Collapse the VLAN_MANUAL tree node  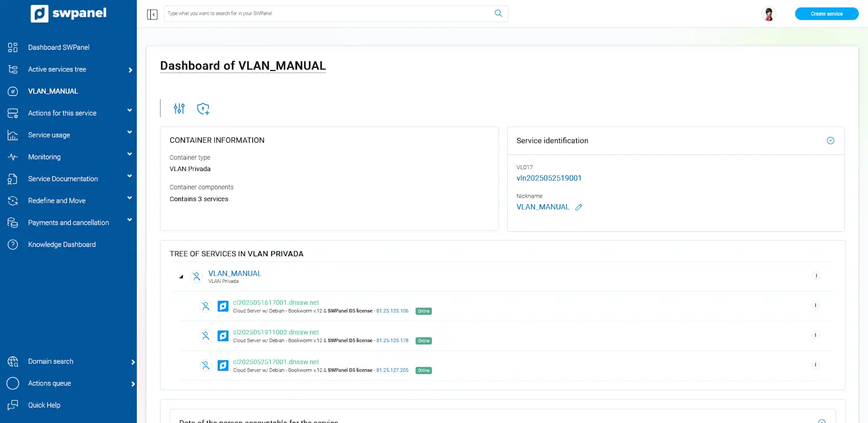[181, 277]
